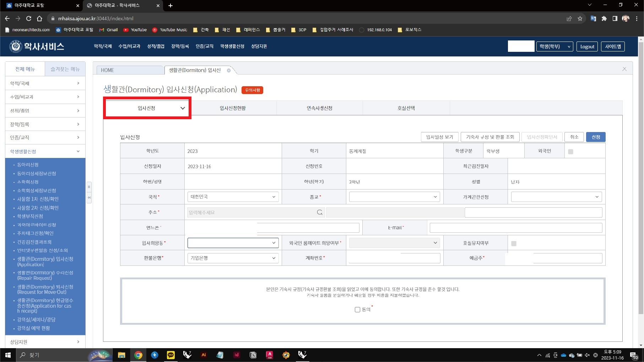Bookmark this page with the star icon
644x362 pixels.
[580, 18]
